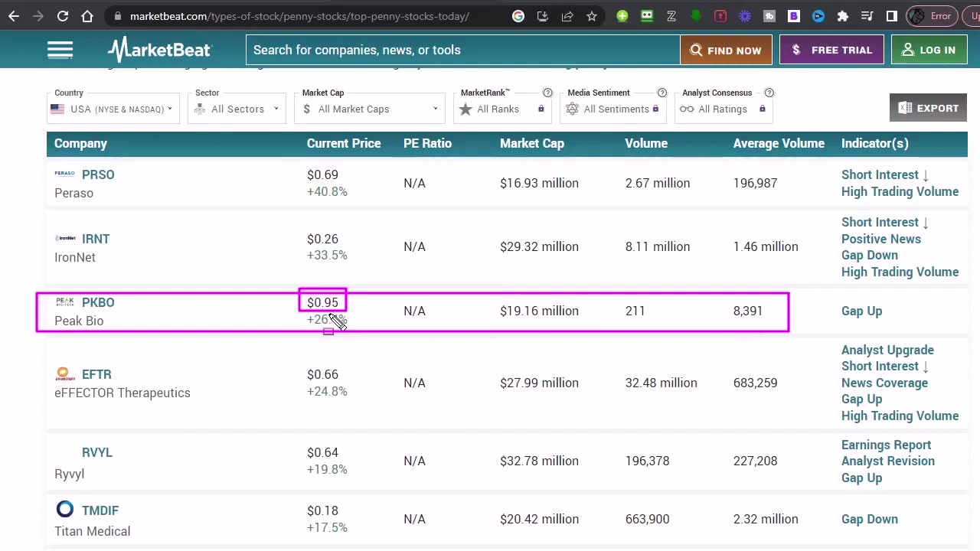Open the TMDIF ticker link
Viewport: 980px width, 551px height.
(100, 510)
